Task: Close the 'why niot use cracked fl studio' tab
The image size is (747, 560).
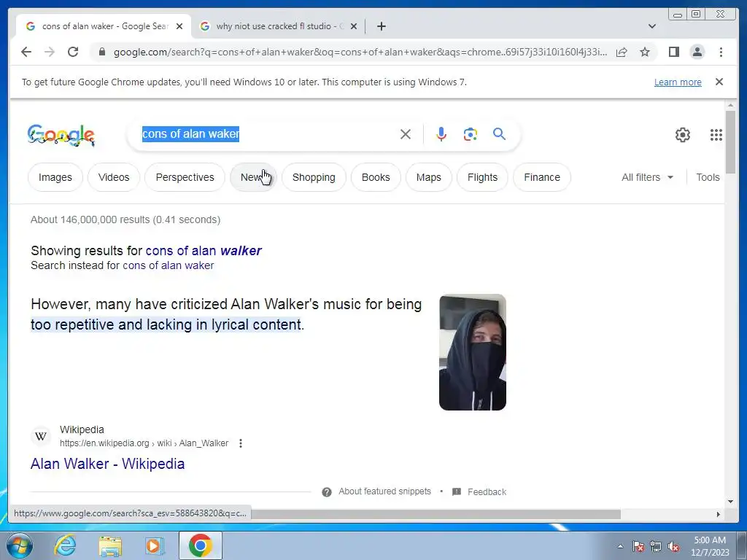Action: point(354,26)
